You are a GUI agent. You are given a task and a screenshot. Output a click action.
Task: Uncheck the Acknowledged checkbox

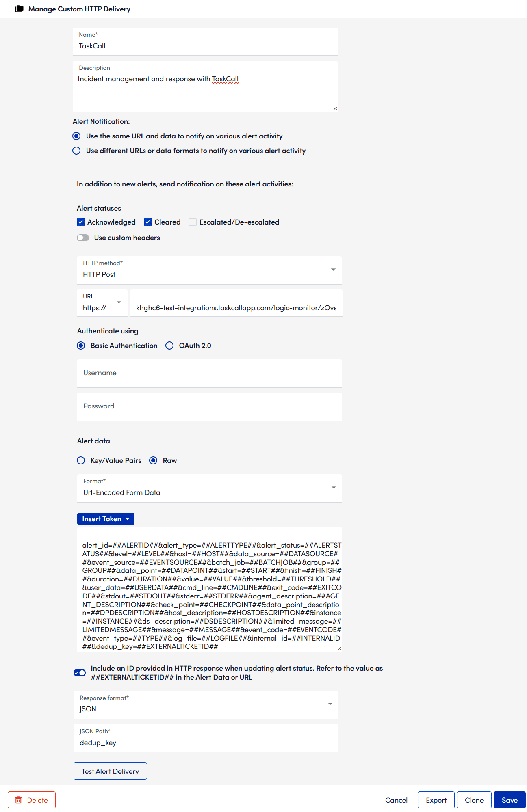pos(81,222)
